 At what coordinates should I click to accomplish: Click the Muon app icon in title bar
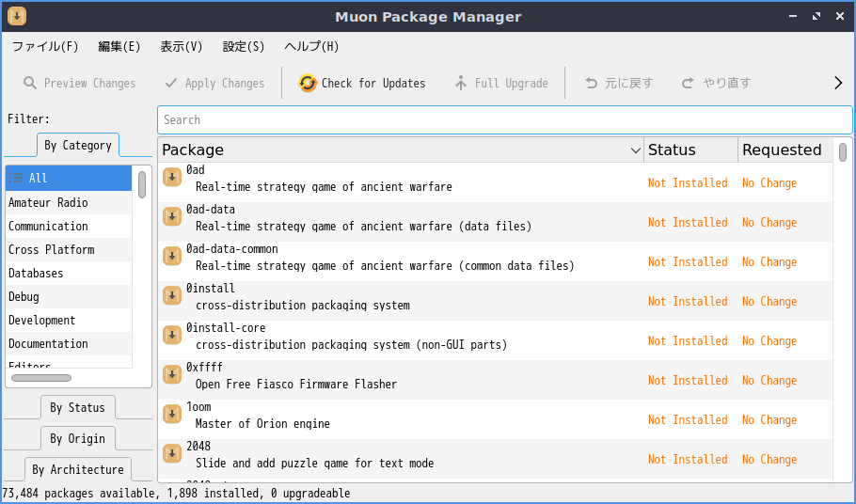(x=17, y=16)
